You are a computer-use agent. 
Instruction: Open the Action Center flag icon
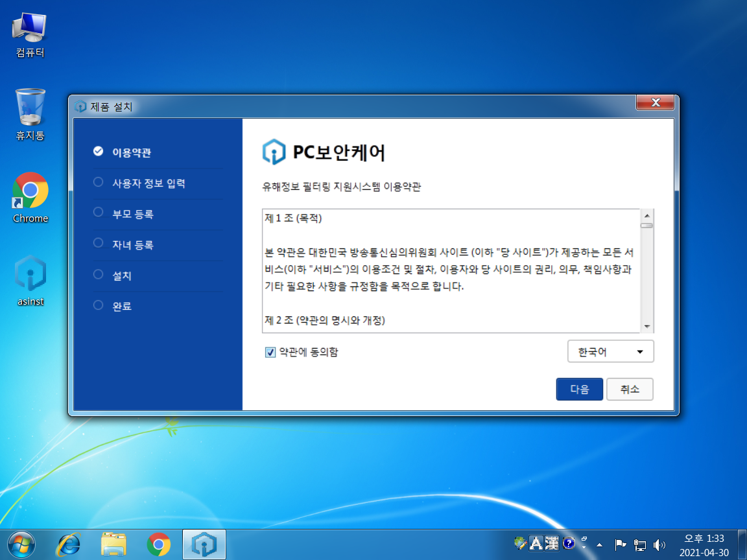(x=620, y=544)
